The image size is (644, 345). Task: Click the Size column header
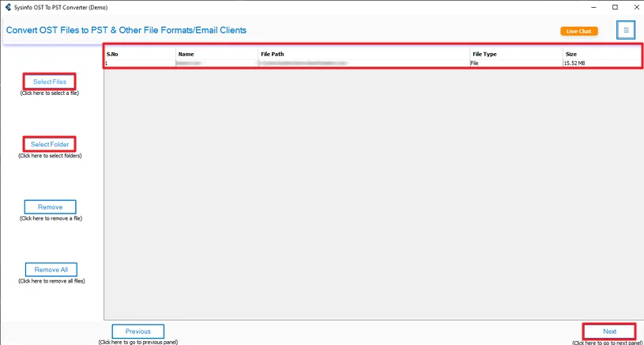point(601,54)
